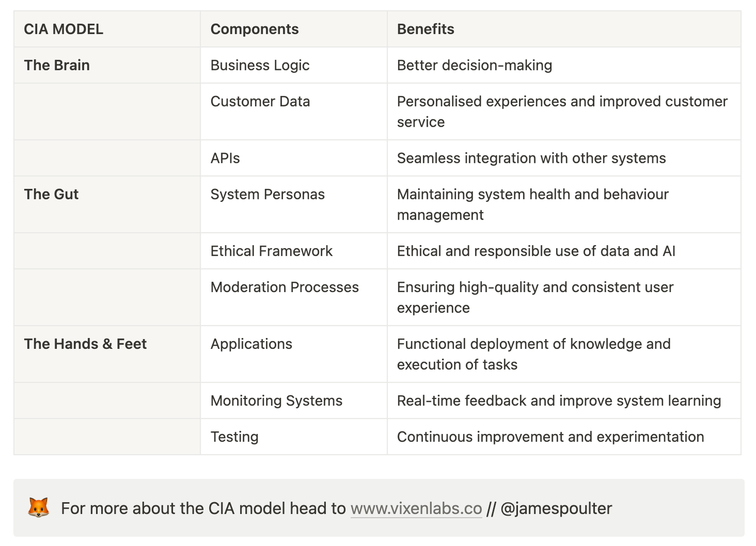Select the Better decision-making benefit cell

(564, 65)
